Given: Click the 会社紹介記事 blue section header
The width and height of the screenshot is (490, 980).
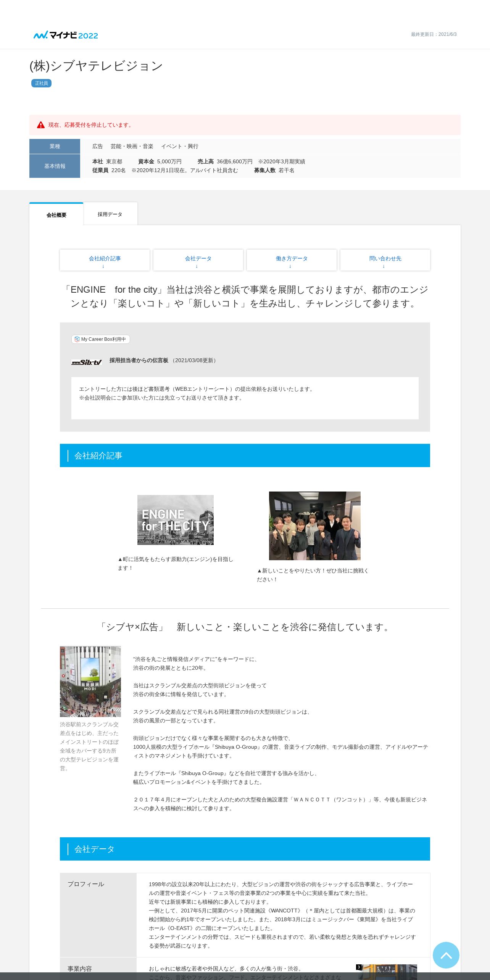Looking at the screenshot, I should (x=245, y=455).
